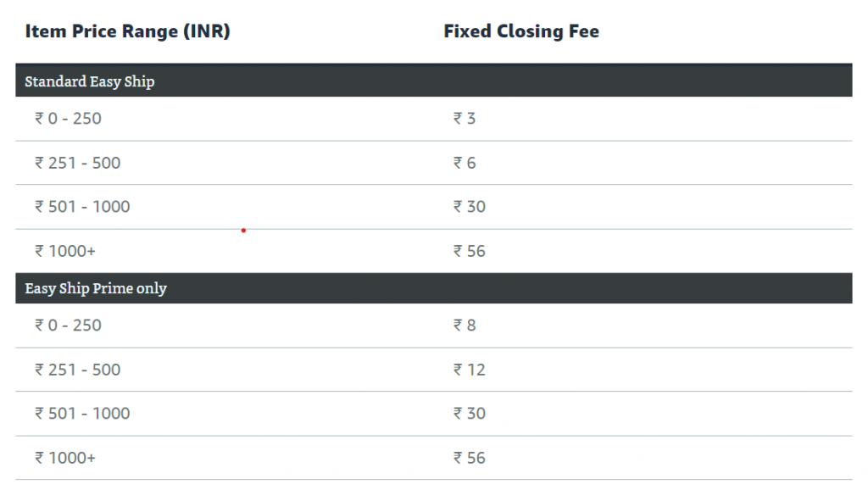This screenshot has width=868, height=501.
Task: Click ₹ 0 - 250 under Standard Easy Ship
Action: pyautogui.click(x=68, y=119)
